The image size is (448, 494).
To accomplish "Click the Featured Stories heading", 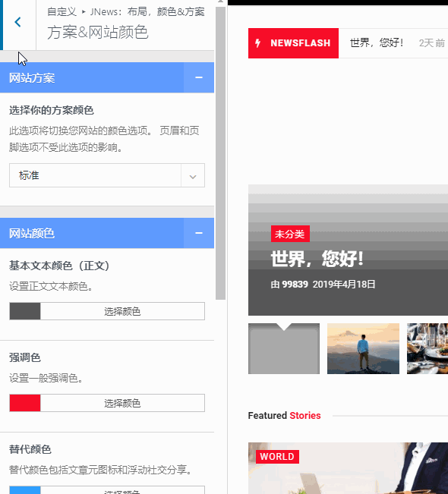I will point(284,416).
